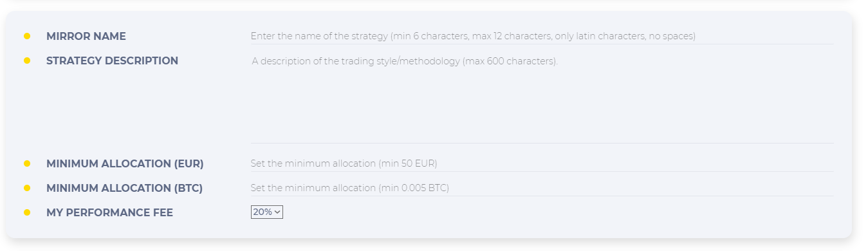Click the MIRROR NAME label
Screen dimensions: 868x251
[x=86, y=36]
